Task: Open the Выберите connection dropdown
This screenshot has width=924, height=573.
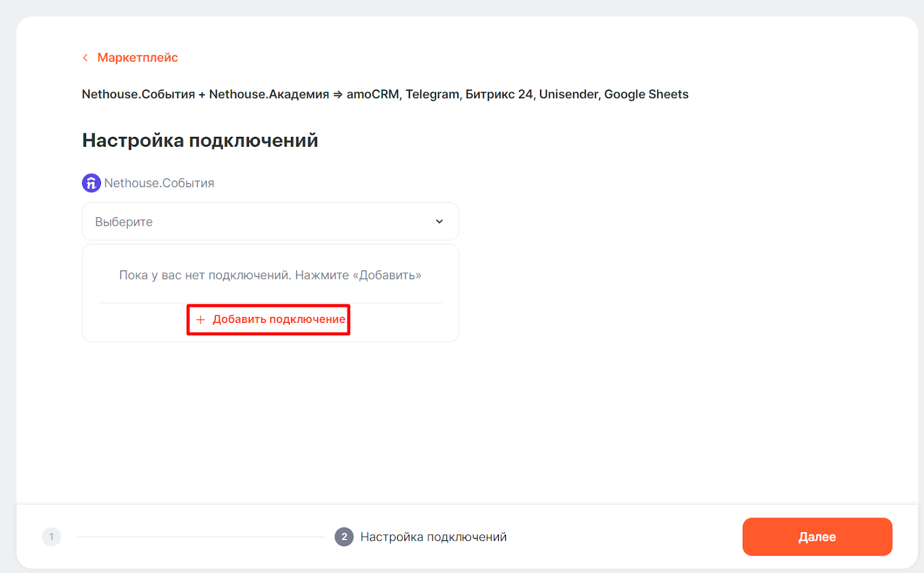Action: click(x=270, y=221)
